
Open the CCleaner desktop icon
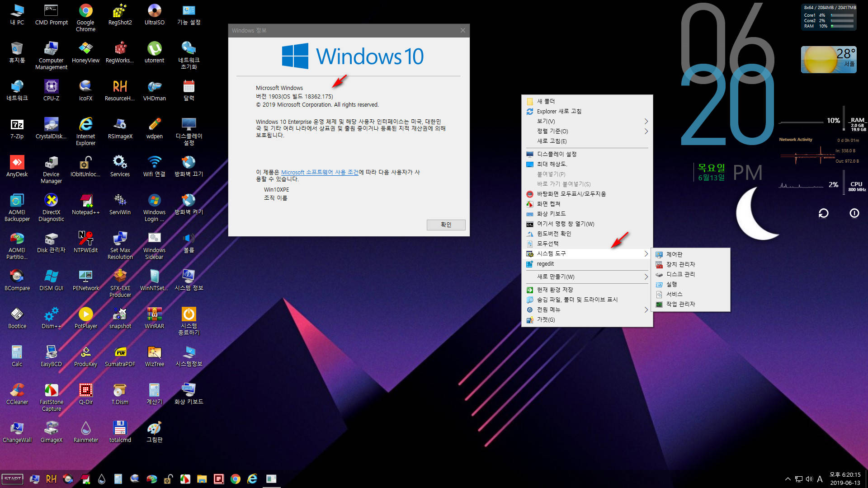point(17,394)
